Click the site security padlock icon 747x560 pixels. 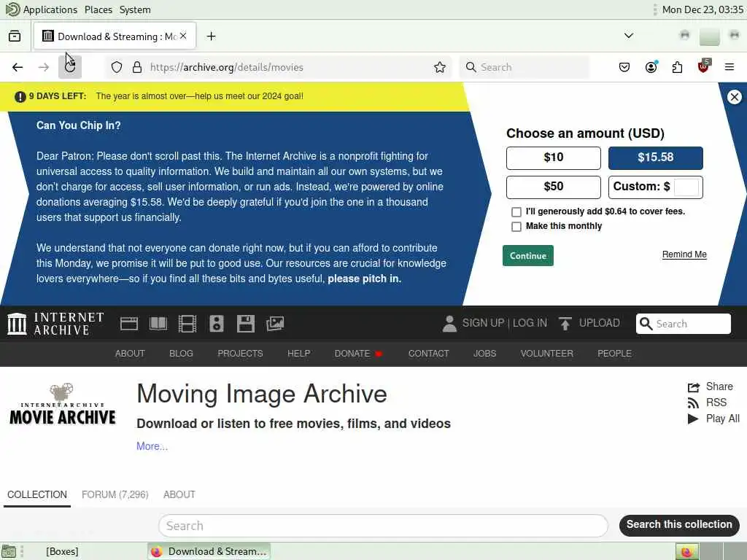pos(137,67)
